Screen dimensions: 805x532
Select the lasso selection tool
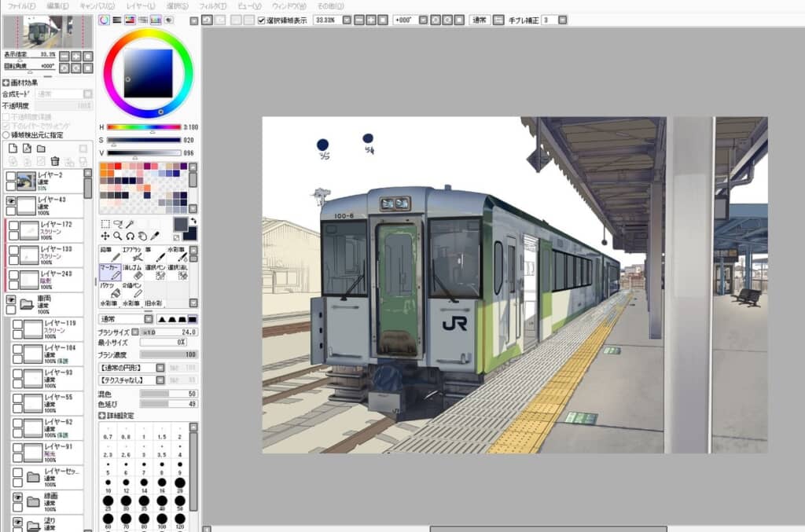(x=118, y=224)
